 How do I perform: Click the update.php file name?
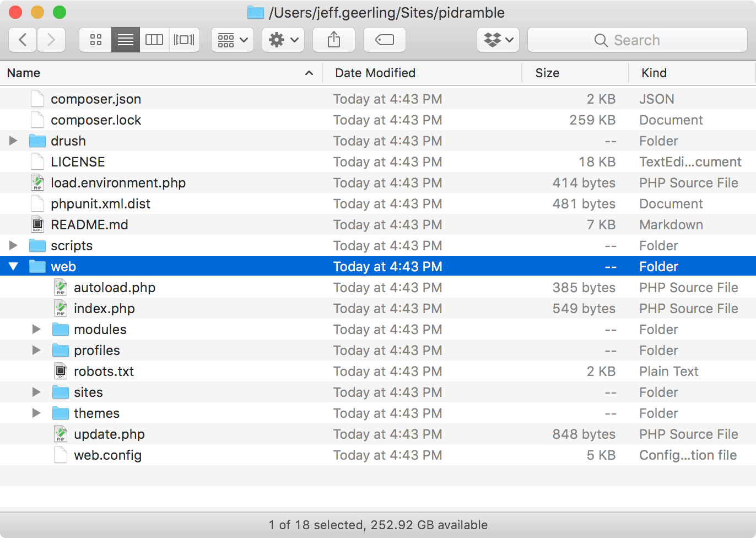coord(109,434)
